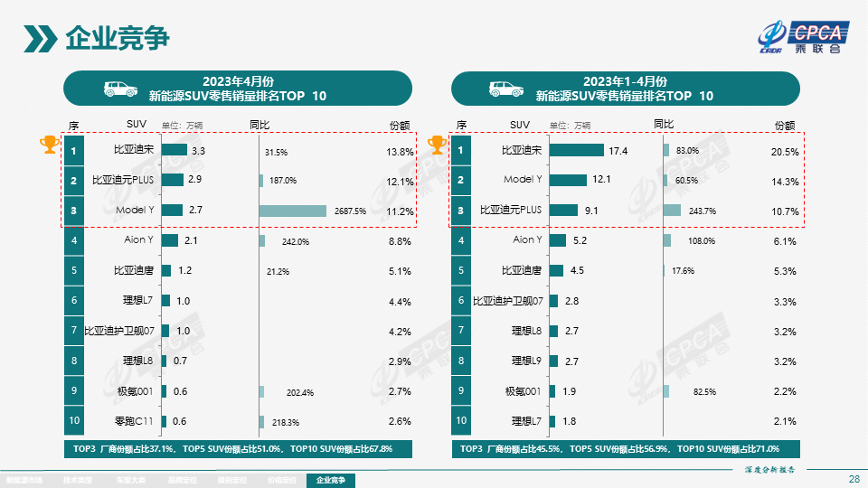Click the right gold trophy icon

[437, 144]
